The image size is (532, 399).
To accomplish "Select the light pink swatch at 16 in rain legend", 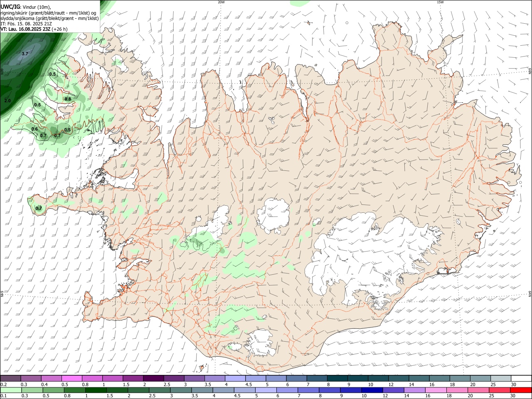I will click(436, 390).
